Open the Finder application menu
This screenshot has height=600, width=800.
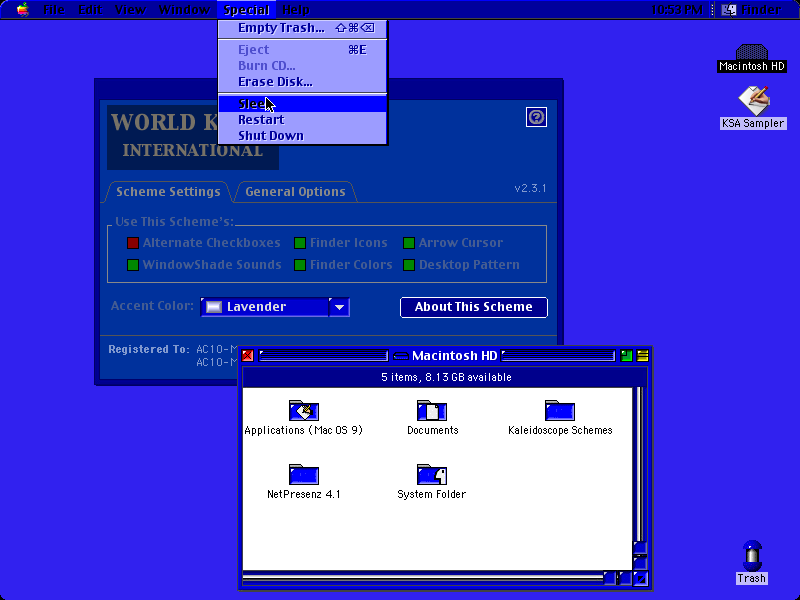coord(751,9)
